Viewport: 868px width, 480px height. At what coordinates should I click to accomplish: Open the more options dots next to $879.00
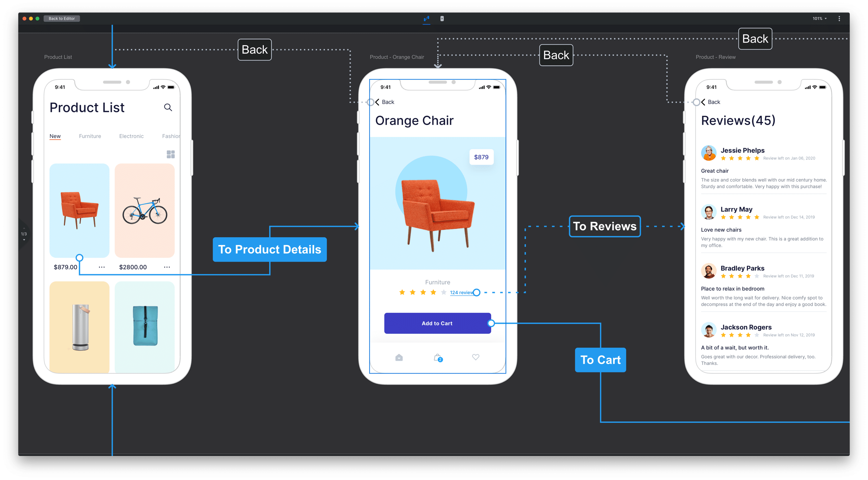[x=102, y=267]
